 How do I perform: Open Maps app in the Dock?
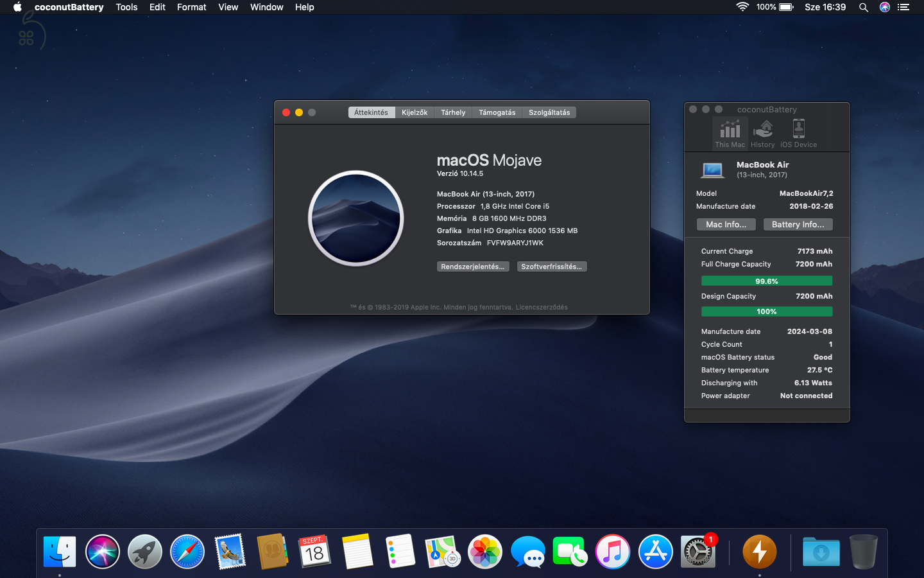[443, 552]
